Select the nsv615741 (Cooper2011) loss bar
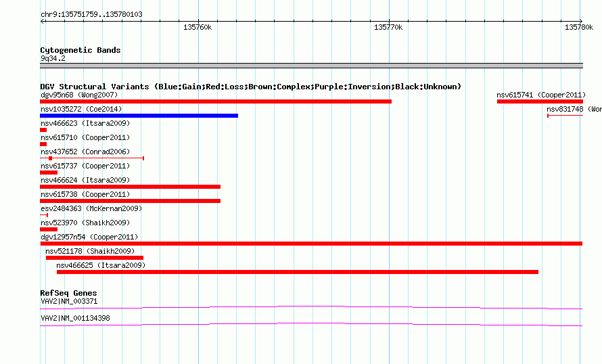This screenshot has height=364, width=602. click(540, 101)
